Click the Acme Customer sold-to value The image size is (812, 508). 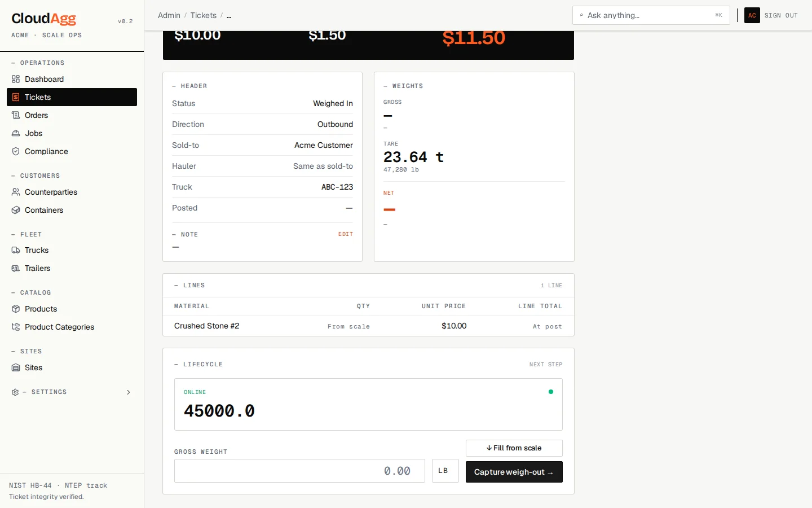[x=324, y=145]
